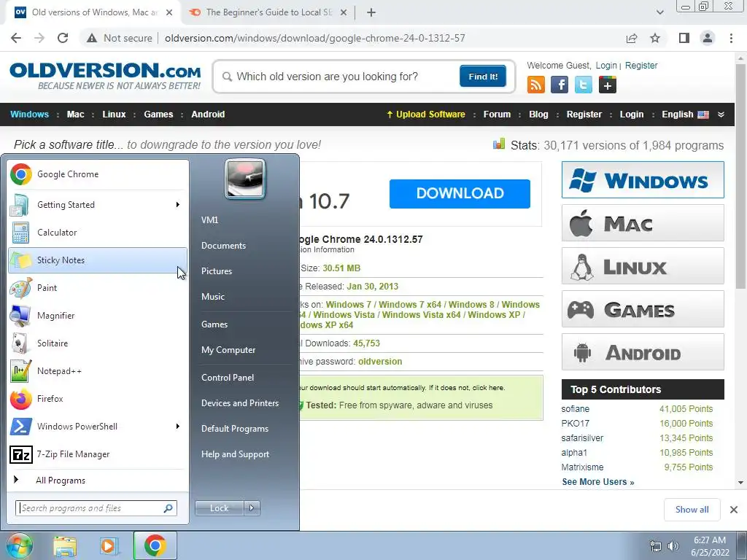
Task: Click the plus share icon
Action: [608, 85]
